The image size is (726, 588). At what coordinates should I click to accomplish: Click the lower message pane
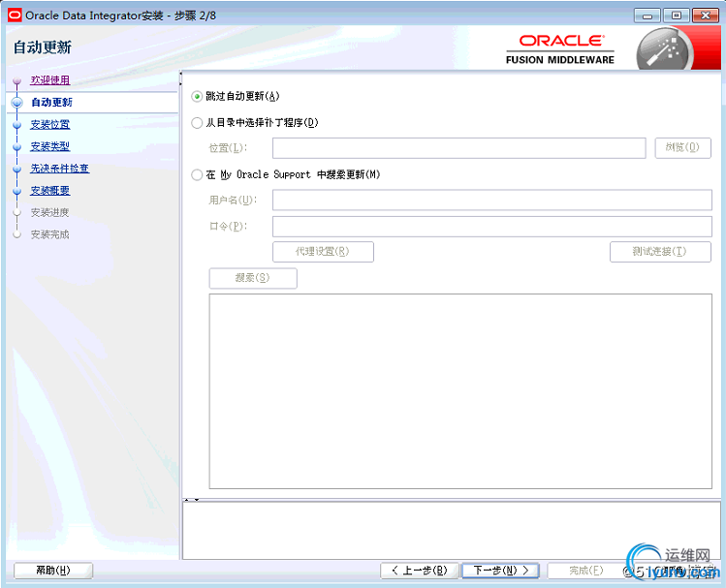pyautogui.click(x=452, y=531)
